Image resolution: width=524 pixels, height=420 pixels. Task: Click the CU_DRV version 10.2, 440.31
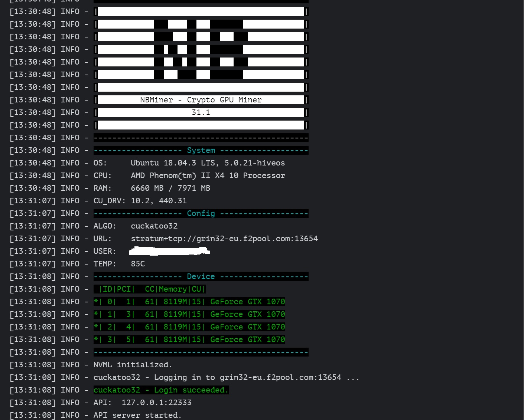[x=159, y=201]
